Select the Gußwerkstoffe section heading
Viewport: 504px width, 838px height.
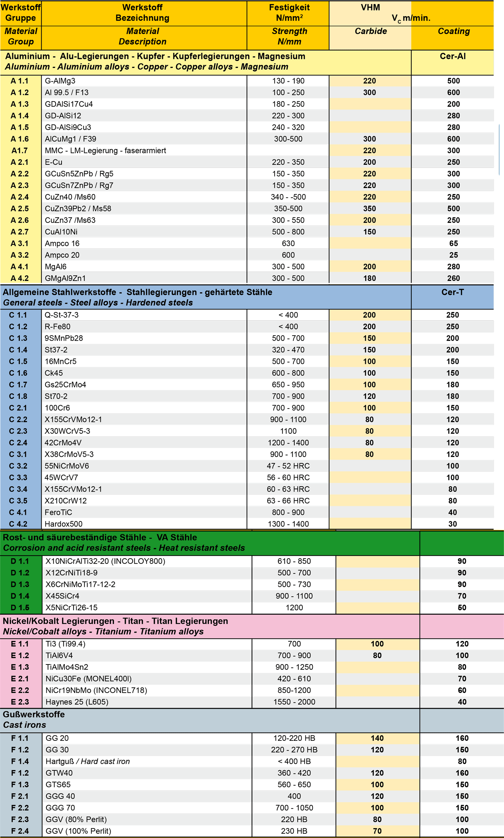pyautogui.click(x=34, y=714)
